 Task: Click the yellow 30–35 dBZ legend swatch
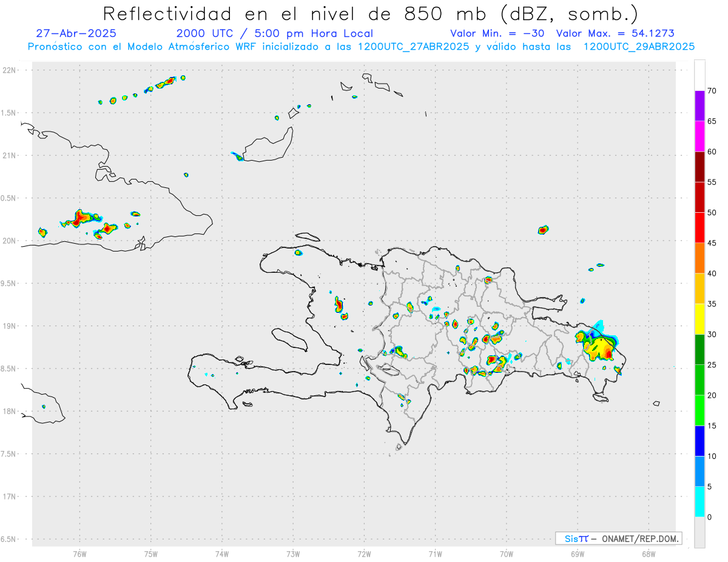tap(699, 319)
